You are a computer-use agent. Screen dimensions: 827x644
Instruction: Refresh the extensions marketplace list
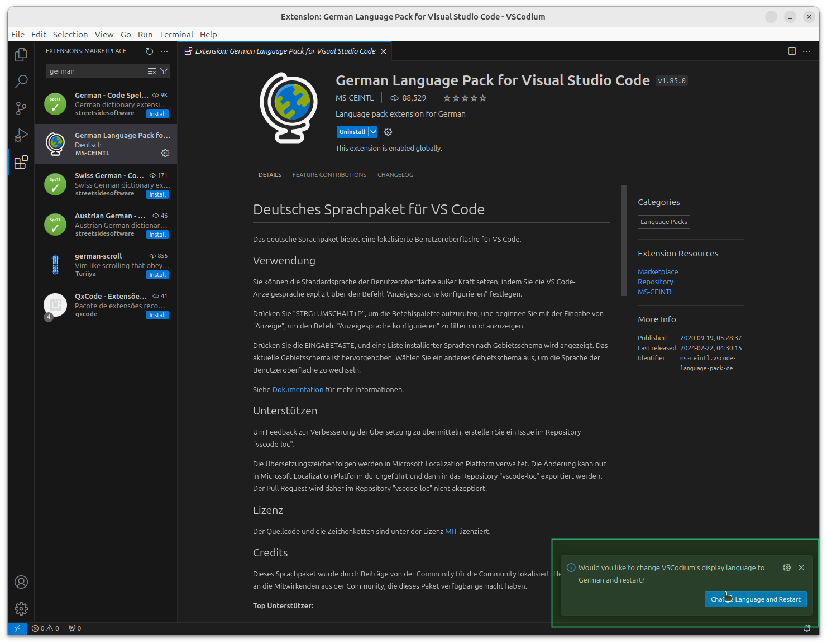(149, 51)
